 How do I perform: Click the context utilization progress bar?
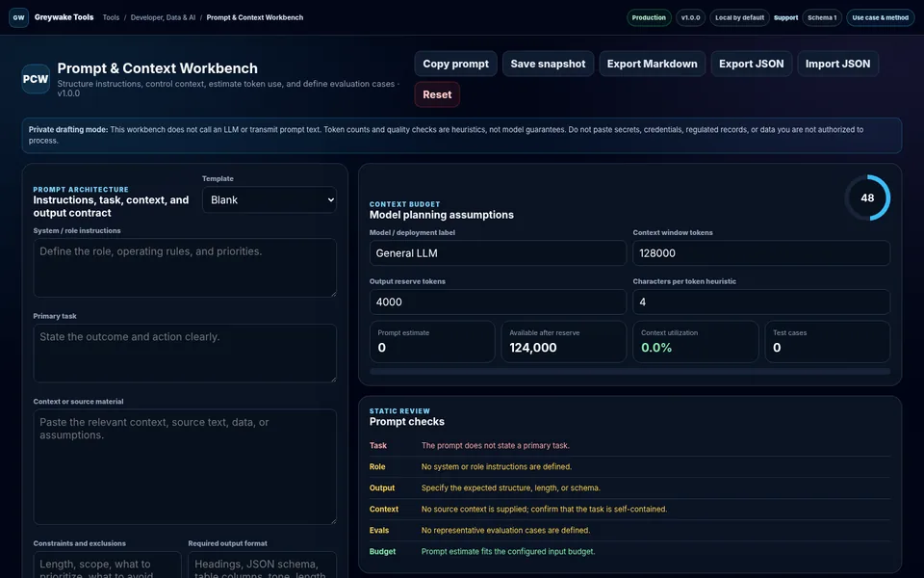point(629,372)
